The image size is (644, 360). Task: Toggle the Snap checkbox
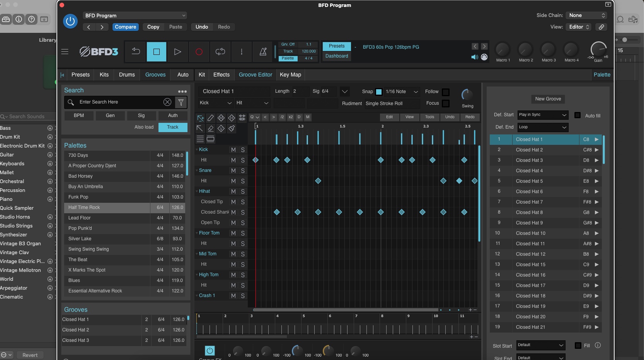click(379, 92)
